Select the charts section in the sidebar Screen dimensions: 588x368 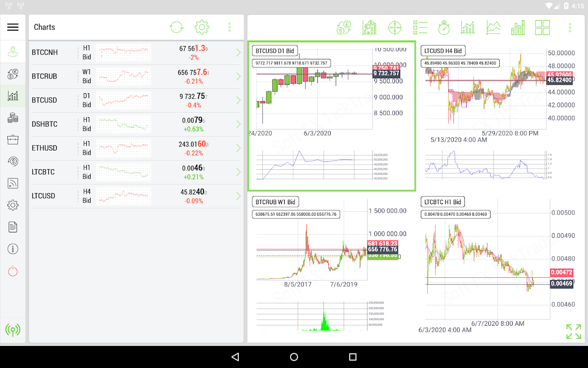click(13, 96)
